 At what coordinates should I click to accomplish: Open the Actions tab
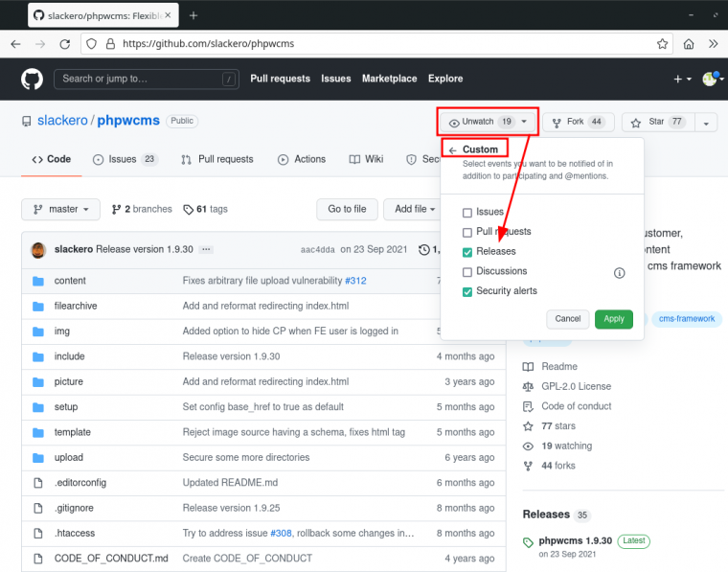(302, 159)
